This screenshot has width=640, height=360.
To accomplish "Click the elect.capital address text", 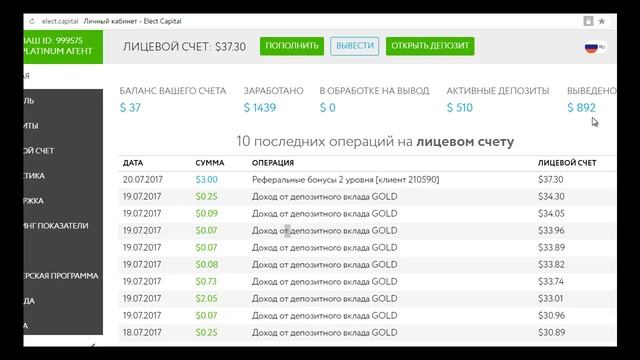I will (60, 21).
